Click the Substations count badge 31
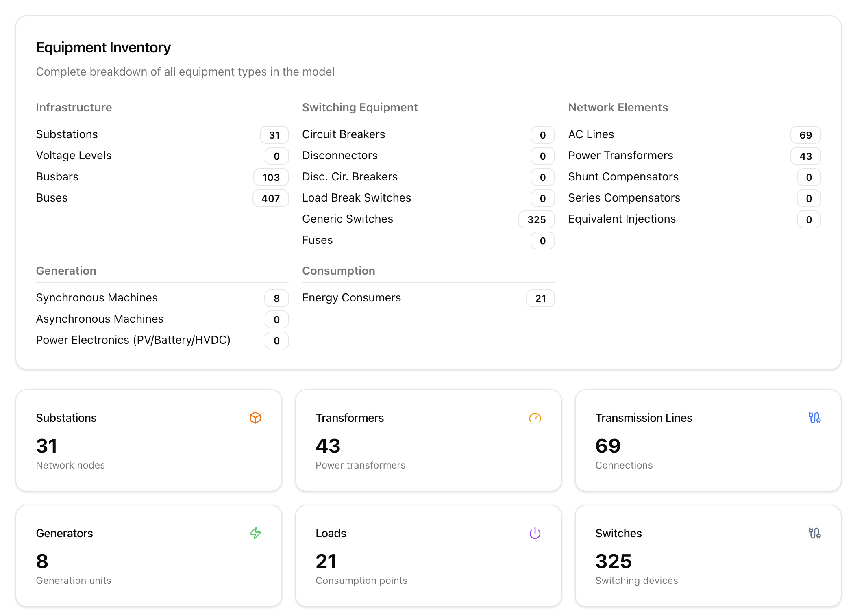Image resolution: width=853 pixels, height=616 pixels. coord(274,135)
